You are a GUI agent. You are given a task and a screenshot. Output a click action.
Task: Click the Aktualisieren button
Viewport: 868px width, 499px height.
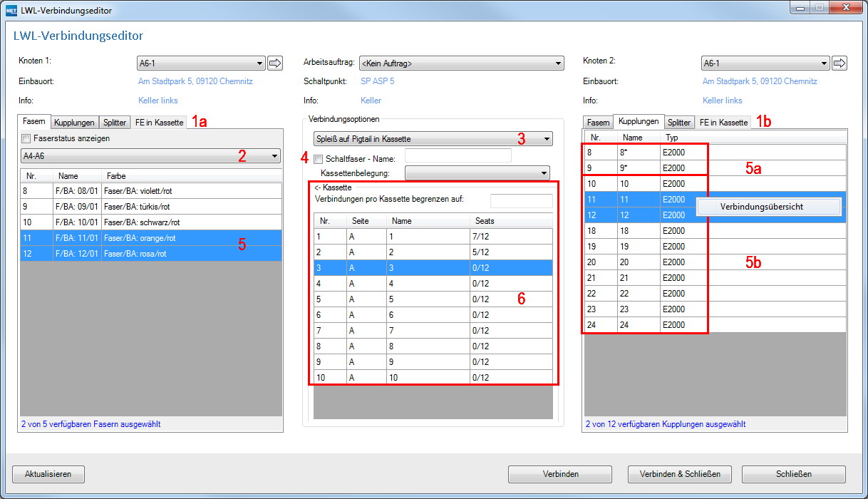[48, 474]
